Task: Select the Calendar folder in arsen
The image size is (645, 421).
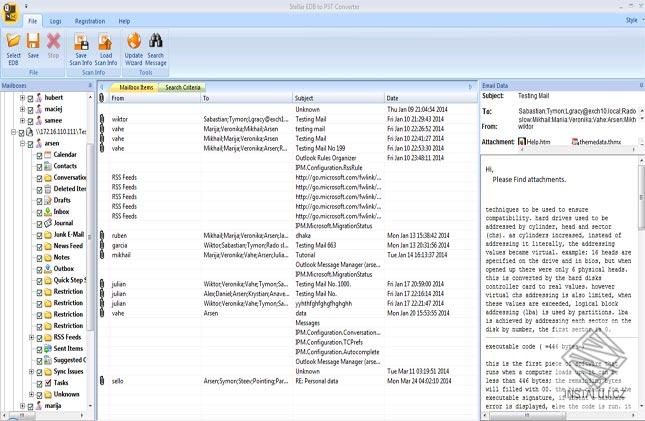Action: coord(65,155)
